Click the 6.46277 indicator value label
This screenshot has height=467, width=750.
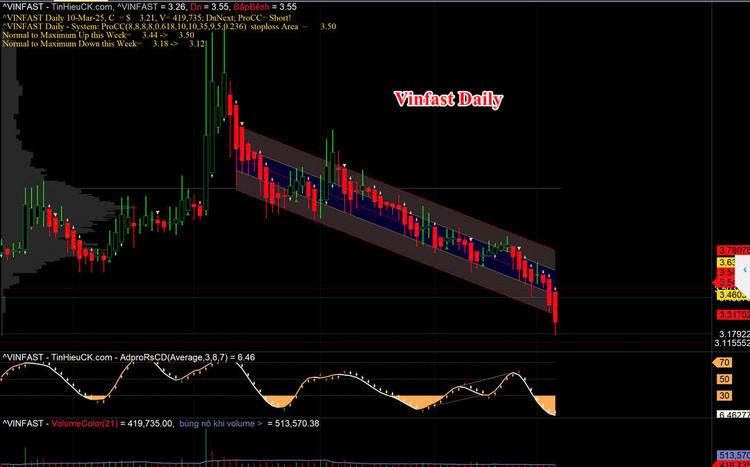pos(733,414)
